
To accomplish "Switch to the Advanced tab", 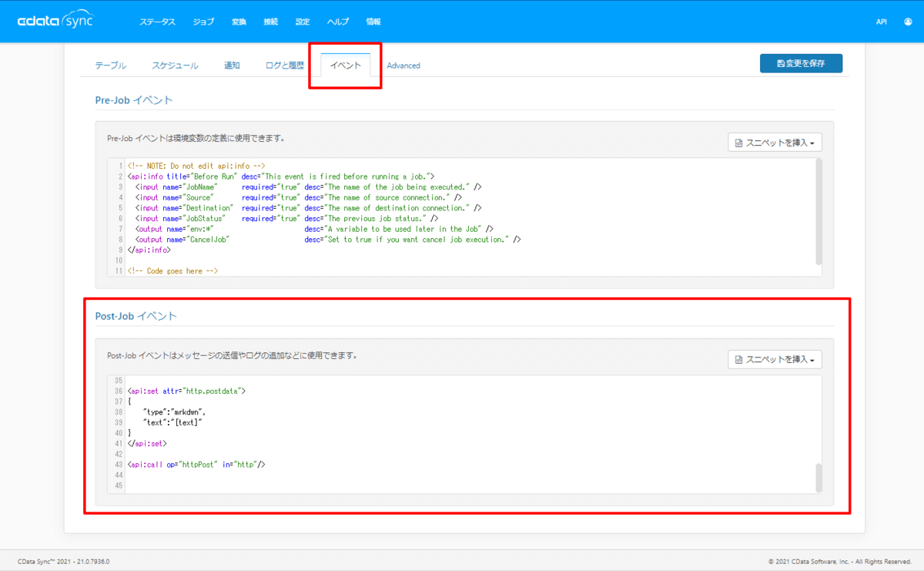I will click(403, 65).
